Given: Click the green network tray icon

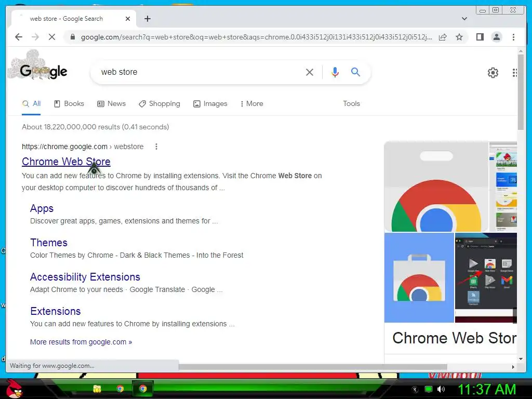Looking at the screenshot, I should pyautogui.click(x=429, y=389).
